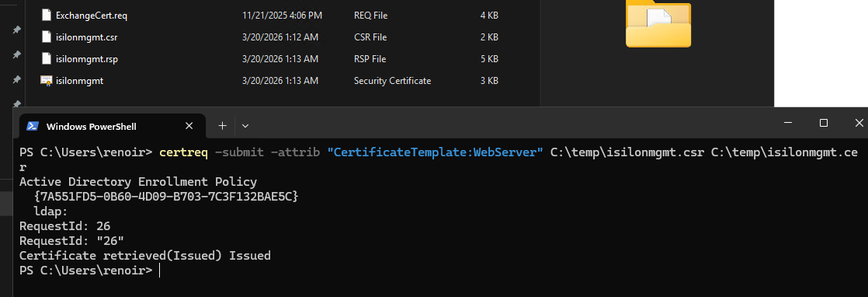Close the Windows PowerShell tab
Viewport: 868px width, 297px height.
(189, 126)
